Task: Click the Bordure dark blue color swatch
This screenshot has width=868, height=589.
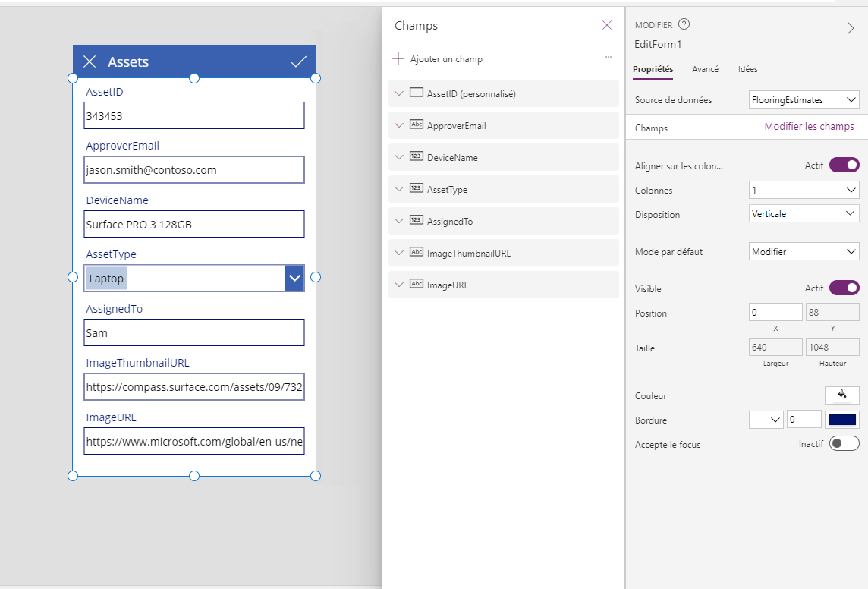Action: (x=842, y=420)
